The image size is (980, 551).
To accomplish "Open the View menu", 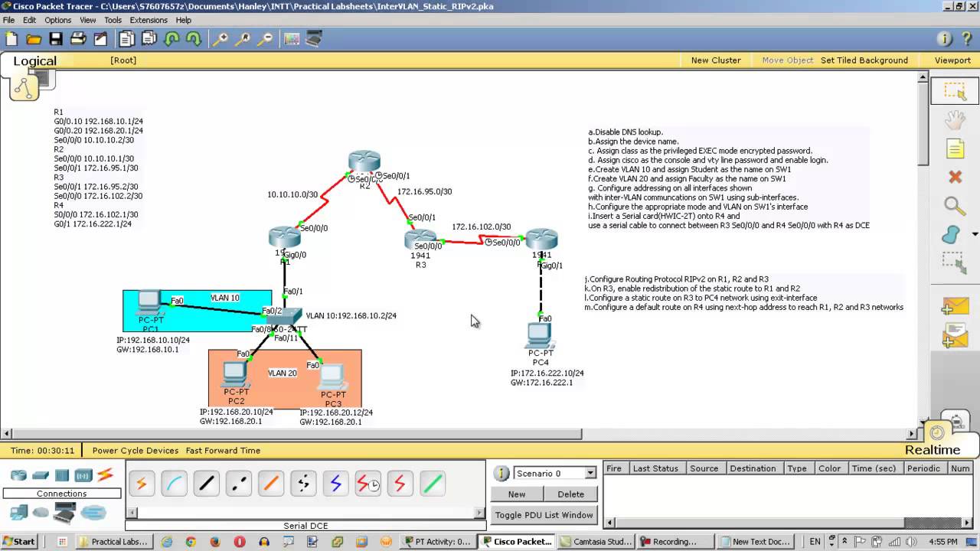I will (x=88, y=20).
